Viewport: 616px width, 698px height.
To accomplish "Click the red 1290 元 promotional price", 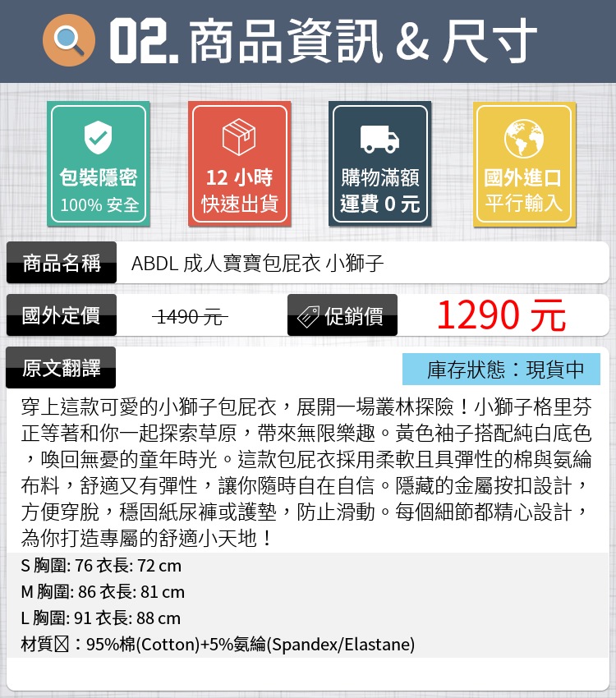I will 501,315.
